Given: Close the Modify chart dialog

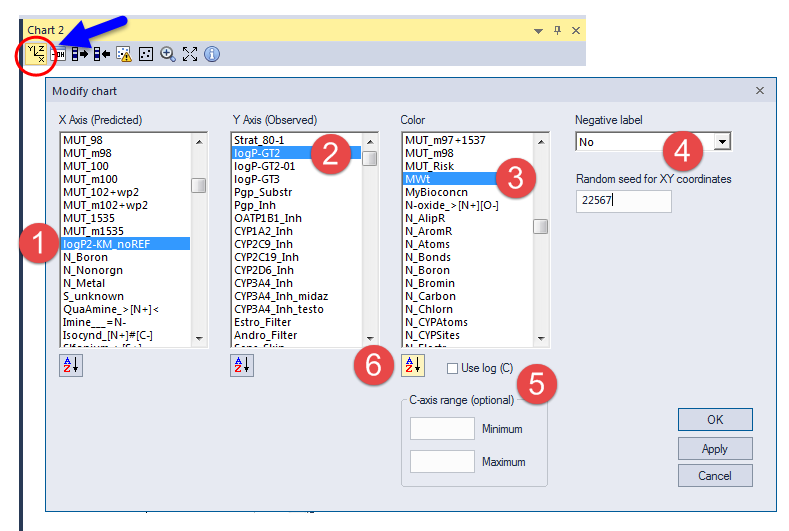Looking at the screenshot, I should click(x=760, y=91).
